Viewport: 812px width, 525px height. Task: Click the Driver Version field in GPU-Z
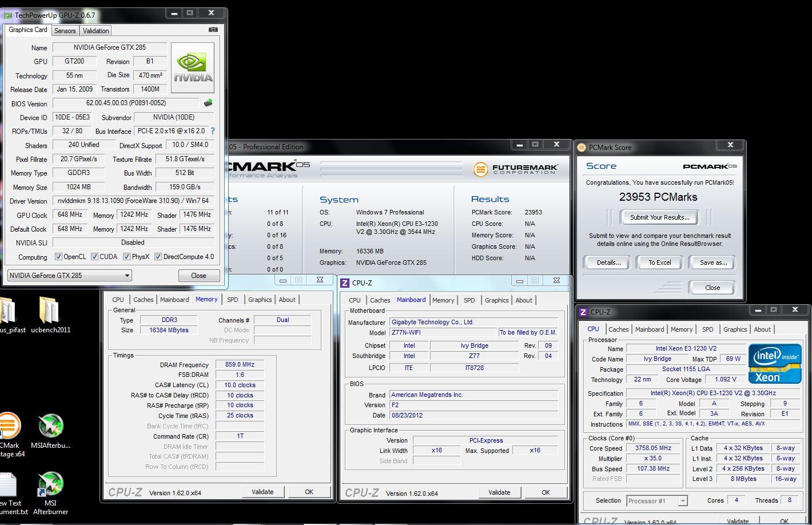133,201
